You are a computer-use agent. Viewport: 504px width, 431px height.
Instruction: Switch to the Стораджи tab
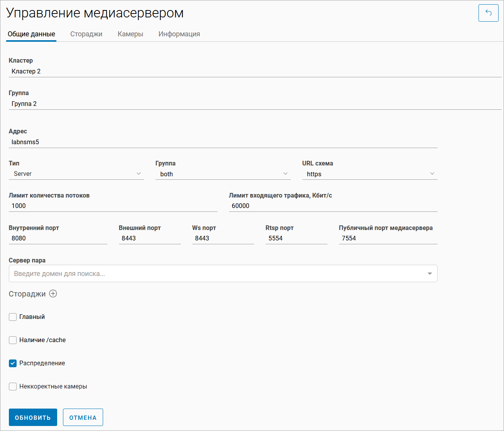point(86,34)
